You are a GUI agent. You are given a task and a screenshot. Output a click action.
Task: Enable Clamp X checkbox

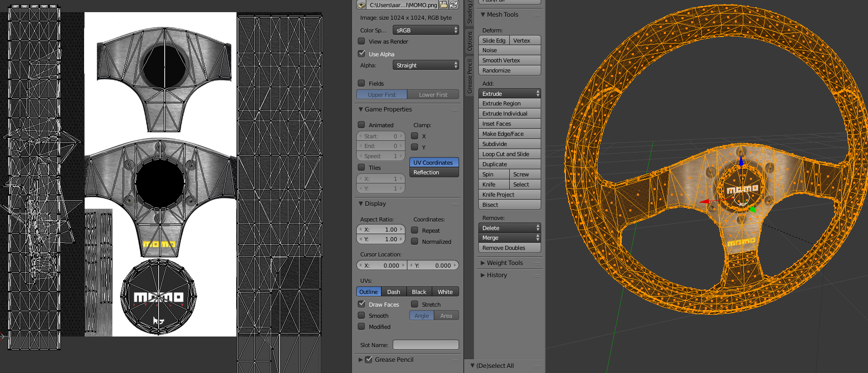coord(414,136)
